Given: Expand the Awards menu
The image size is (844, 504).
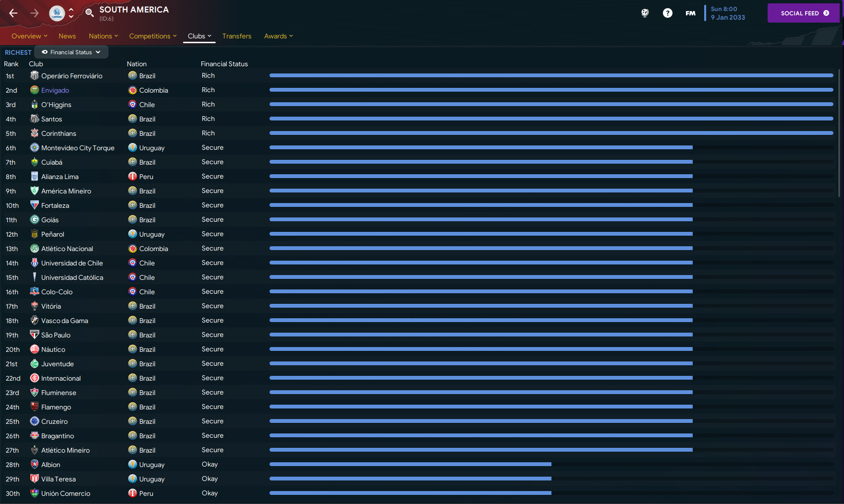Looking at the screenshot, I should click(x=278, y=36).
